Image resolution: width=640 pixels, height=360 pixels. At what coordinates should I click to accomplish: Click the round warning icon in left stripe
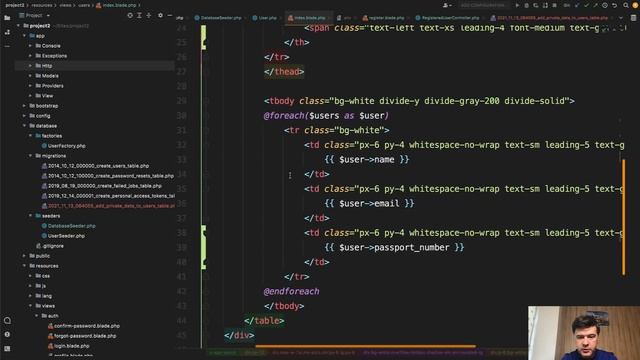pyautogui.click(x=7, y=334)
